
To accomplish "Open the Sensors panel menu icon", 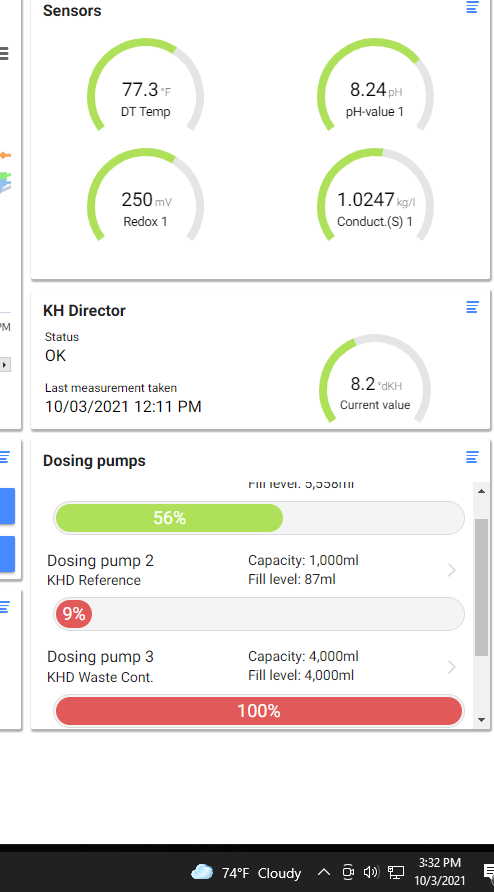I will [472, 7].
